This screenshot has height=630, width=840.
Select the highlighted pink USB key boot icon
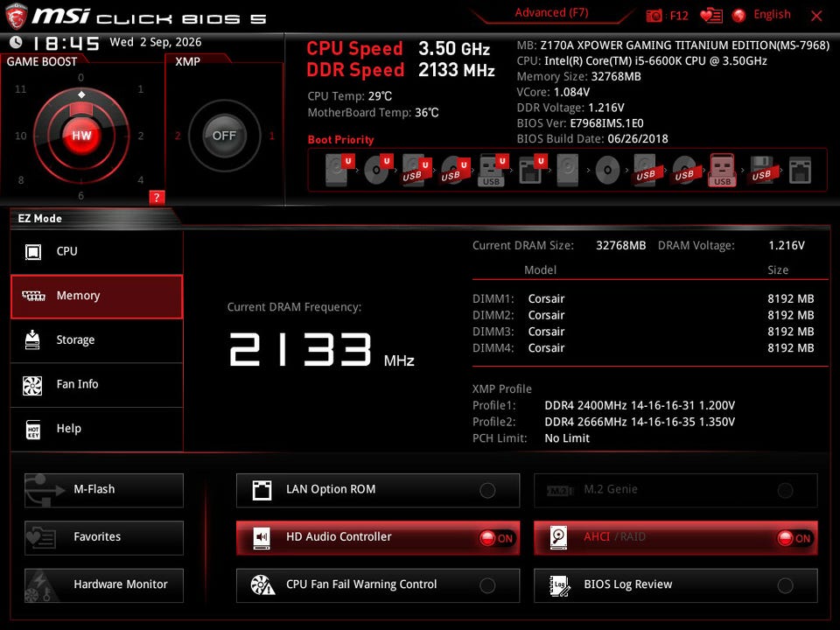[x=722, y=170]
